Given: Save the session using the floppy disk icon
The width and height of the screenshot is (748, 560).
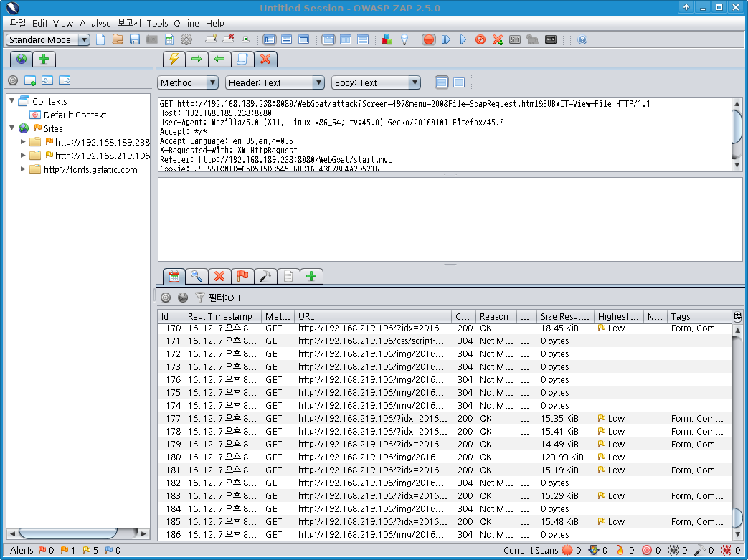Looking at the screenshot, I should pyautogui.click(x=135, y=39).
